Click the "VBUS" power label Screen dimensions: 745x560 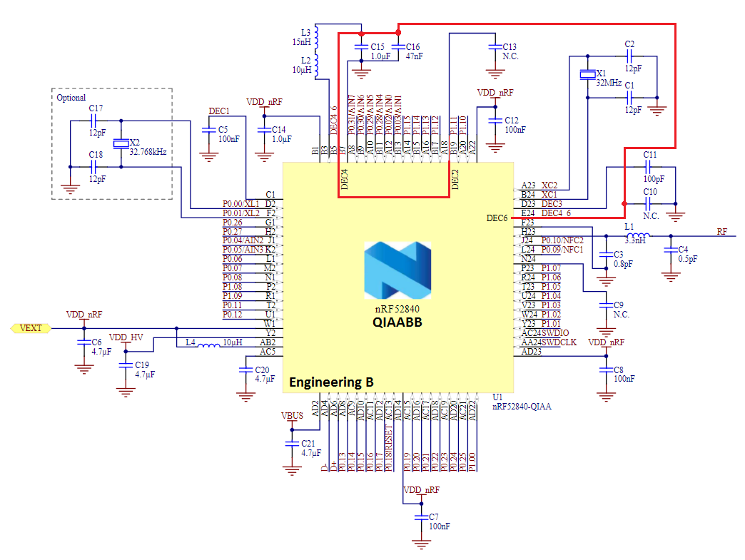point(292,416)
